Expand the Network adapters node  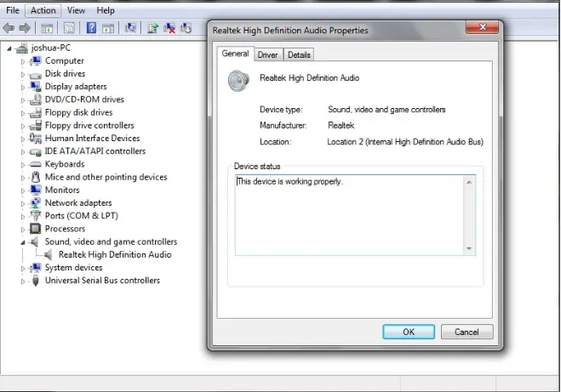(23, 204)
